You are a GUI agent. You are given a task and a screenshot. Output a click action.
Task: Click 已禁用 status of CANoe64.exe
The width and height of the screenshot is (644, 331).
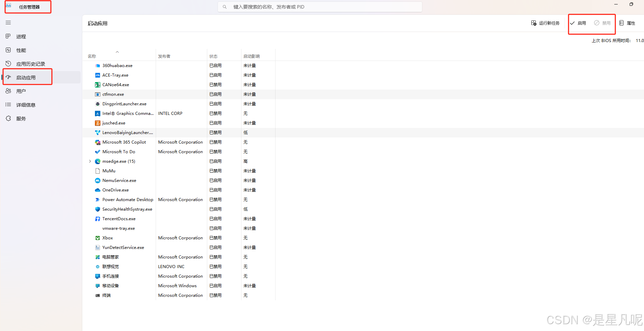(215, 85)
